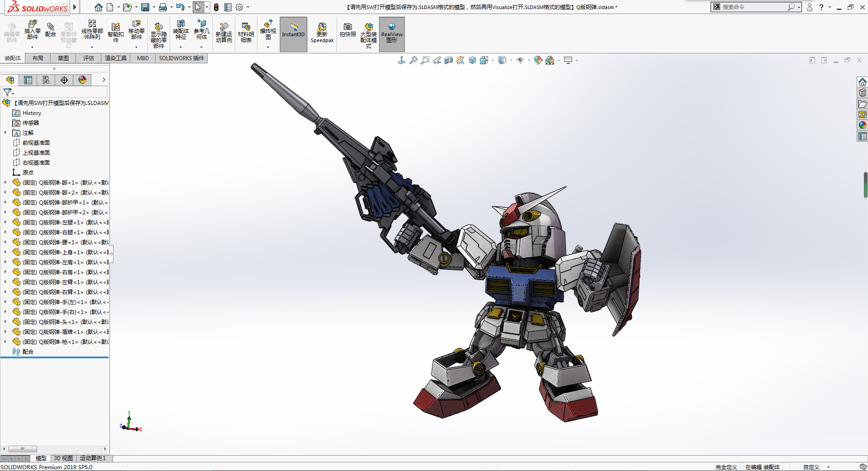Switch to the Evaluate (评估) tab

point(89,58)
